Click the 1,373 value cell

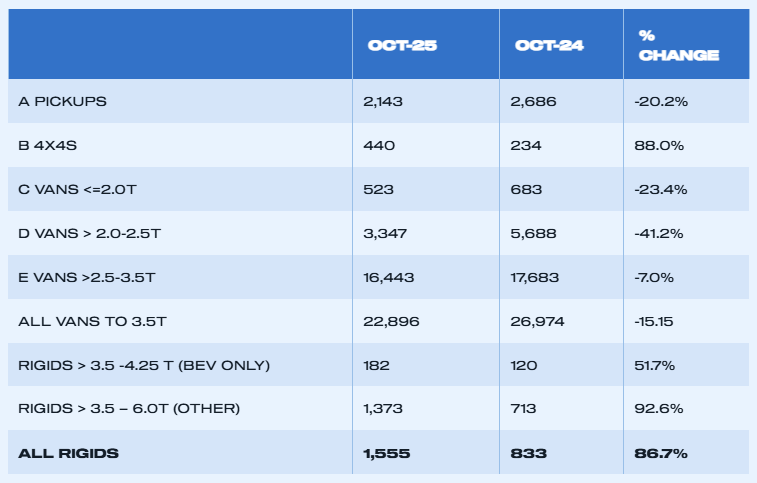[383, 410]
